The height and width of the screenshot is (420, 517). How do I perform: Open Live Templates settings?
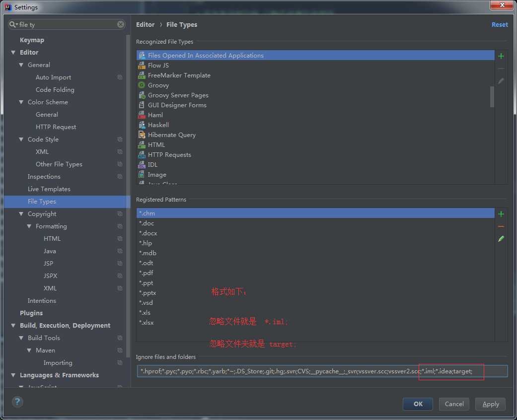(x=49, y=189)
